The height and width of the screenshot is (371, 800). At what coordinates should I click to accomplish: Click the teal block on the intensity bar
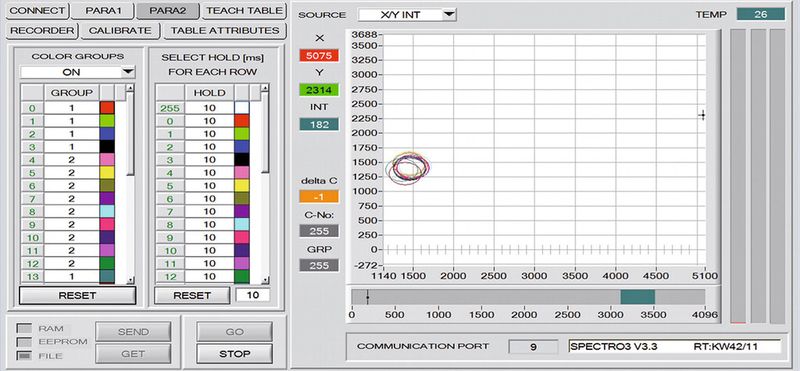point(637,297)
